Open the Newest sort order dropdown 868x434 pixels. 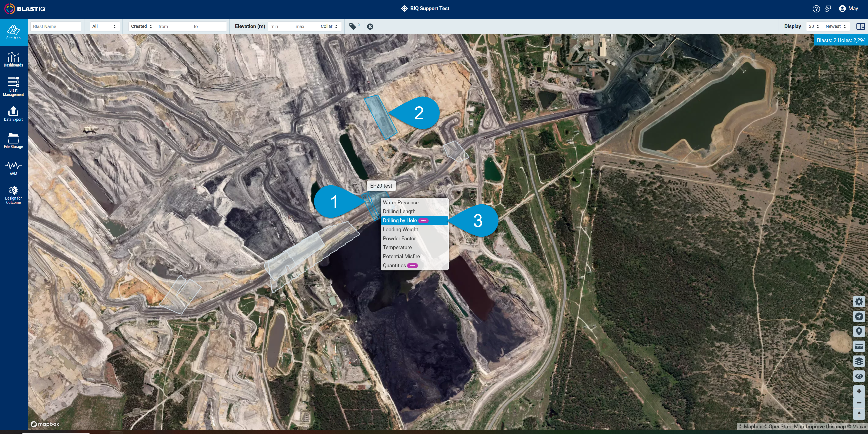[836, 26]
